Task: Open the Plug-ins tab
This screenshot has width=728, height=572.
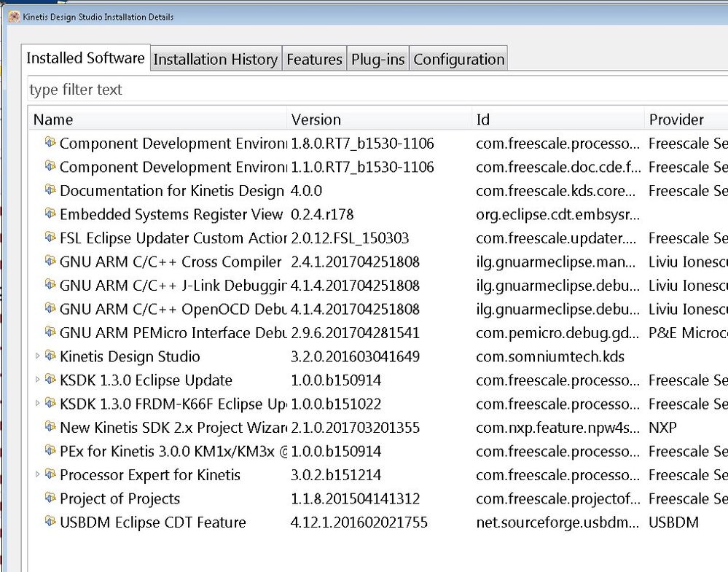Action: coord(378,59)
